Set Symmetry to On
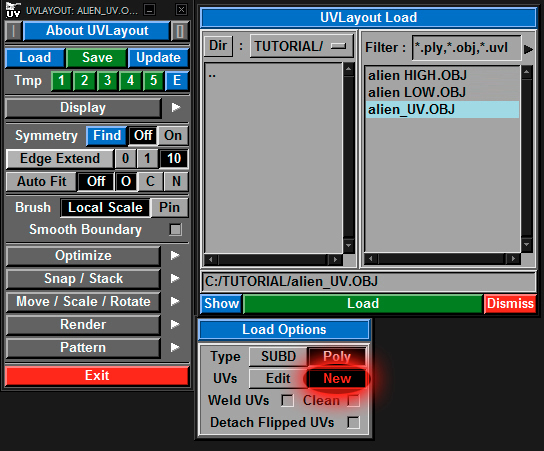 173,136
